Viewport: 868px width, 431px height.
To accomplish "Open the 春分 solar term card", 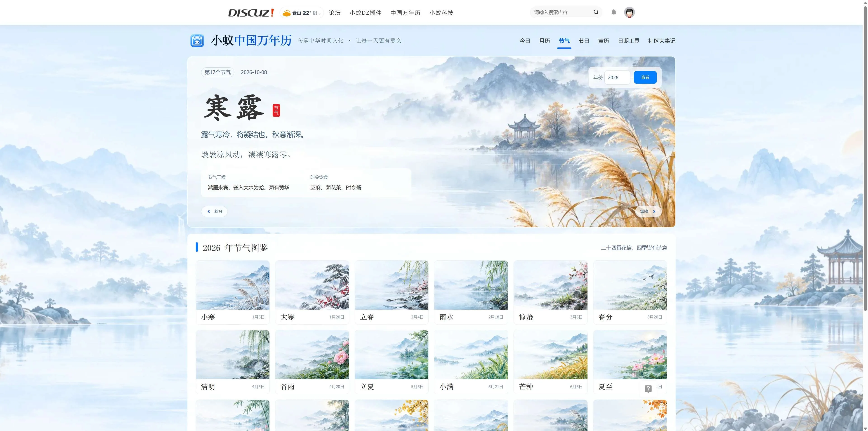I will (630, 292).
